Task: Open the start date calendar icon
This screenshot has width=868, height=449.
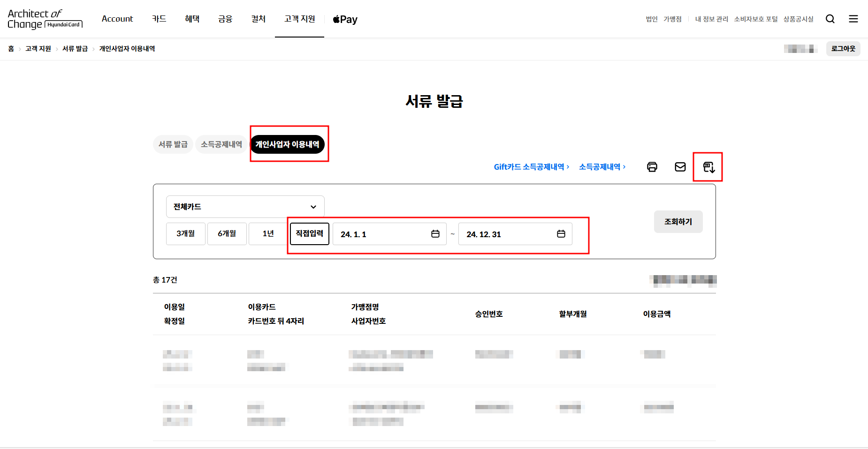Action: [435, 234]
